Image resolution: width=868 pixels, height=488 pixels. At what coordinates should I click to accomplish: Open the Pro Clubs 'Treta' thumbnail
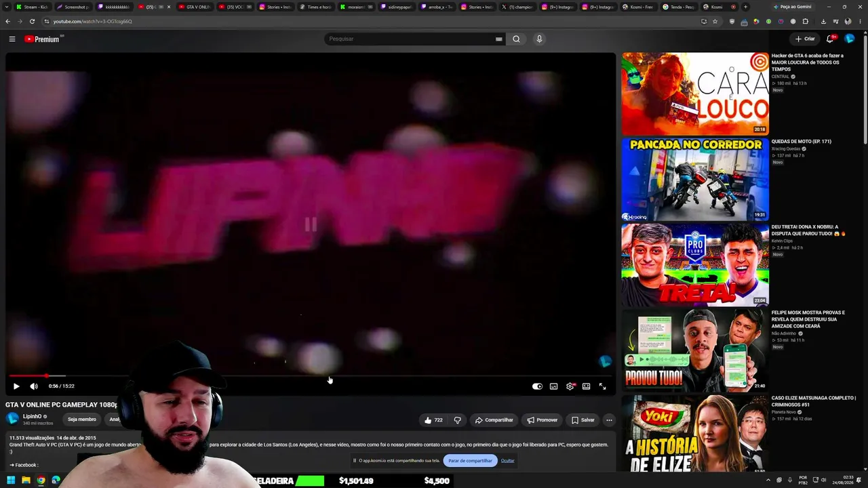tap(695, 265)
